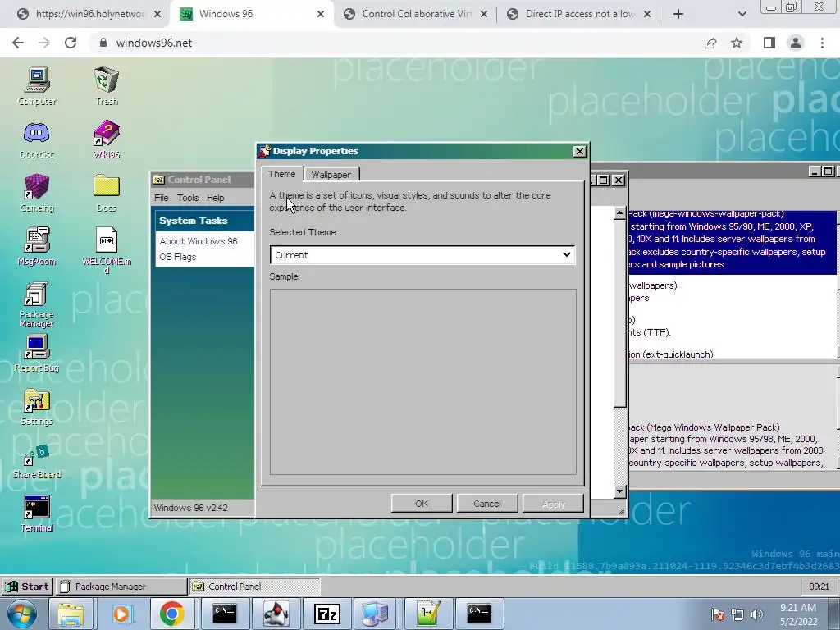Click the scrollbar down arrow in Control Panel
The image size is (840, 630).
click(x=620, y=491)
